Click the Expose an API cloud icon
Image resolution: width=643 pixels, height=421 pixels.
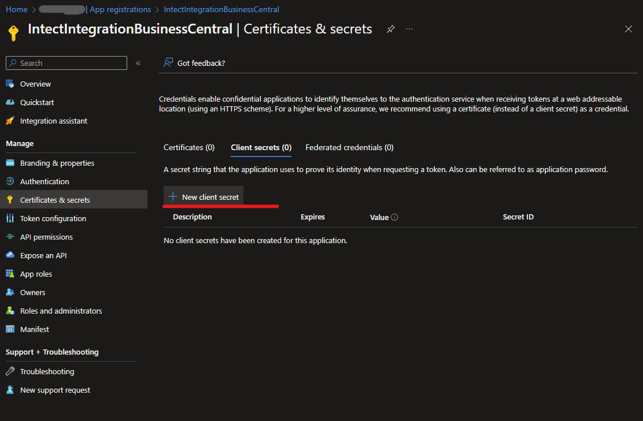10,255
